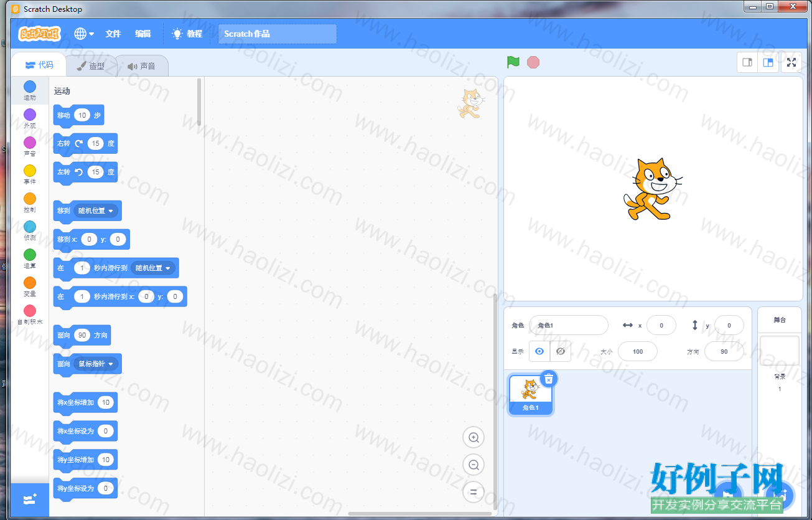Switch to the 代码 tab

pos(39,65)
